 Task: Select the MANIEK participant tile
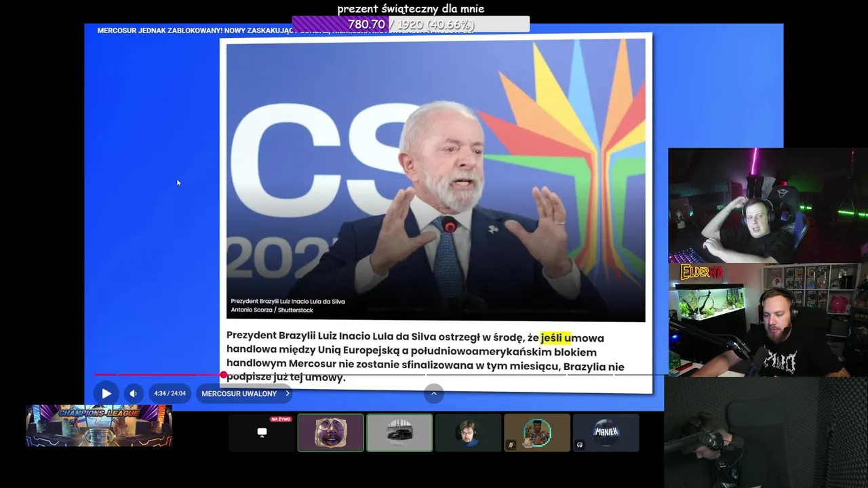pos(606,432)
